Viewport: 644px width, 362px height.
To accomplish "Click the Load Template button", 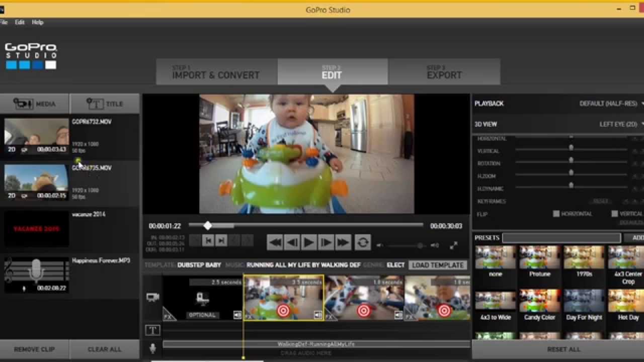I will tap(438, 265).
